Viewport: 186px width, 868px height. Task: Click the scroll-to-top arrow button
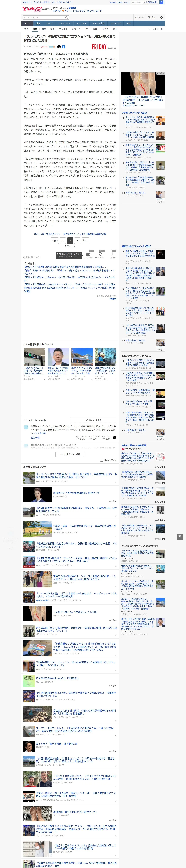pos(180,537)
